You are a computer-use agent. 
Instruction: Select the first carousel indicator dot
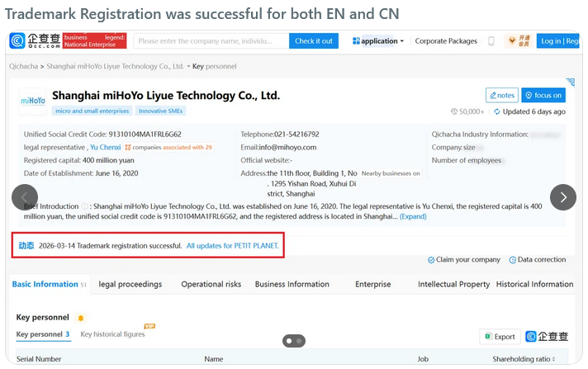289,341
